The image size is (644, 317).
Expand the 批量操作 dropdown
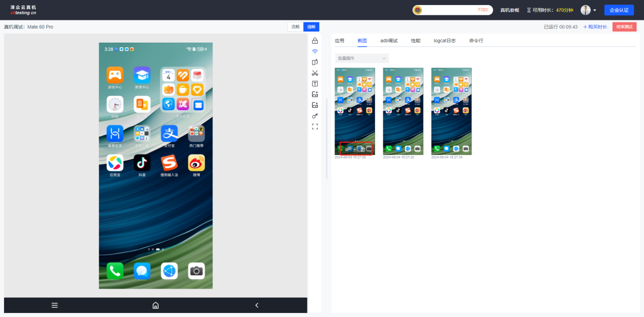coord(361,58)
